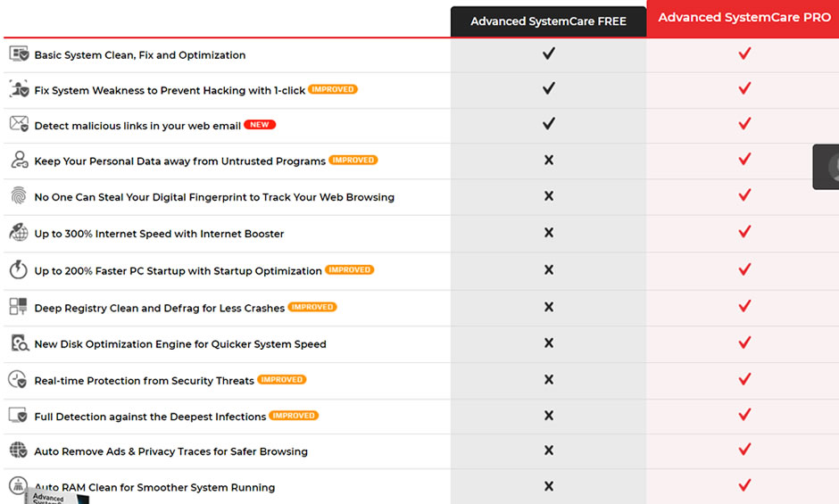Click PRO red checkmark for Auto Remove Ads
Screen dimensions: 839x504
point(744,450)
